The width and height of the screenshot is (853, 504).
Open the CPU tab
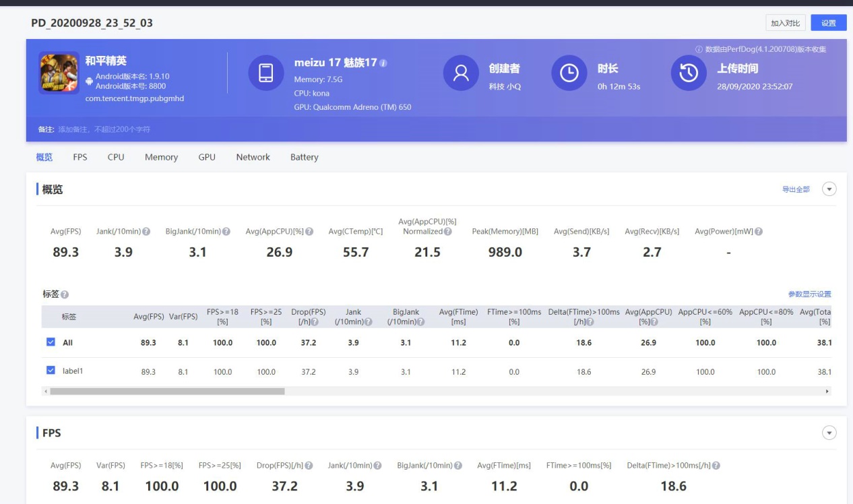(116, 157)
